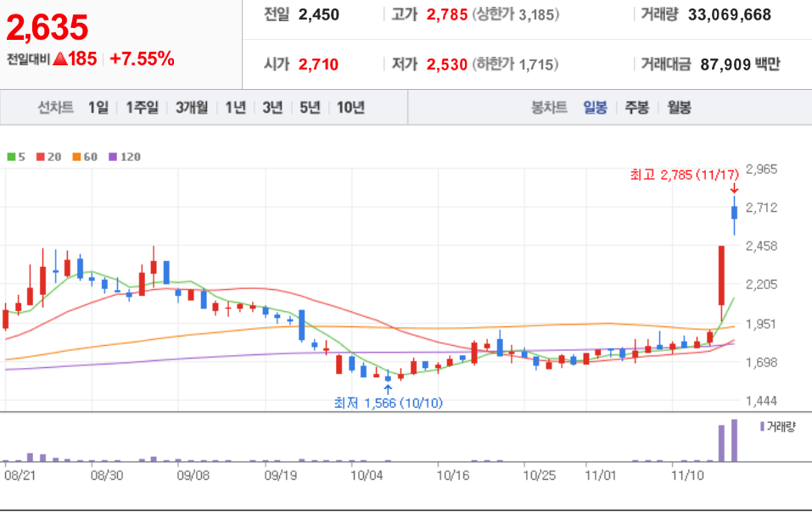The height and width of the screenshot is (512, 812).
Task: Click the 11/10 date axis label
Action: click(x=688, y=476)
